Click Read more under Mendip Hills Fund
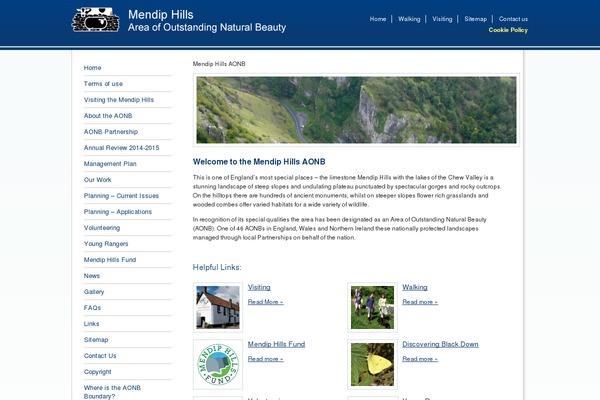 266,359
